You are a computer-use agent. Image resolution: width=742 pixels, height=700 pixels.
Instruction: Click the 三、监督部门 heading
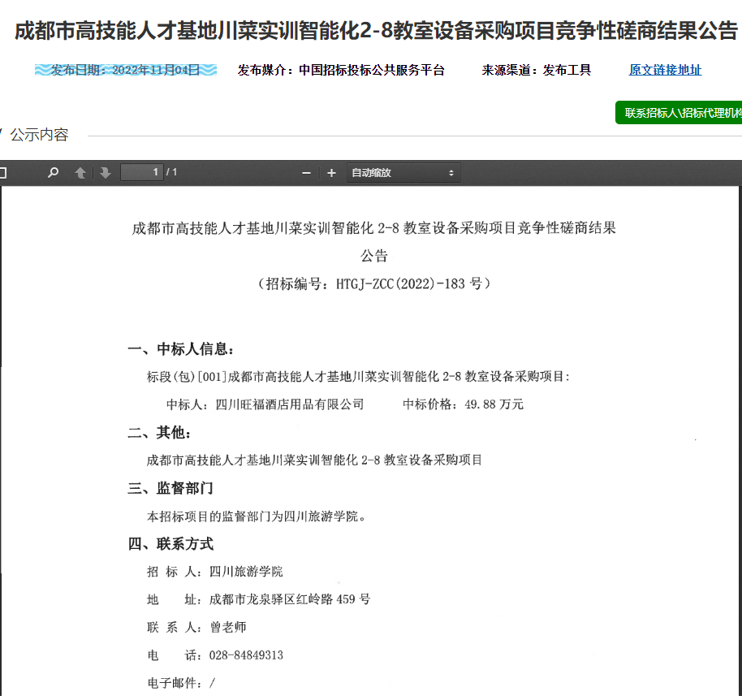pos(170,488)
